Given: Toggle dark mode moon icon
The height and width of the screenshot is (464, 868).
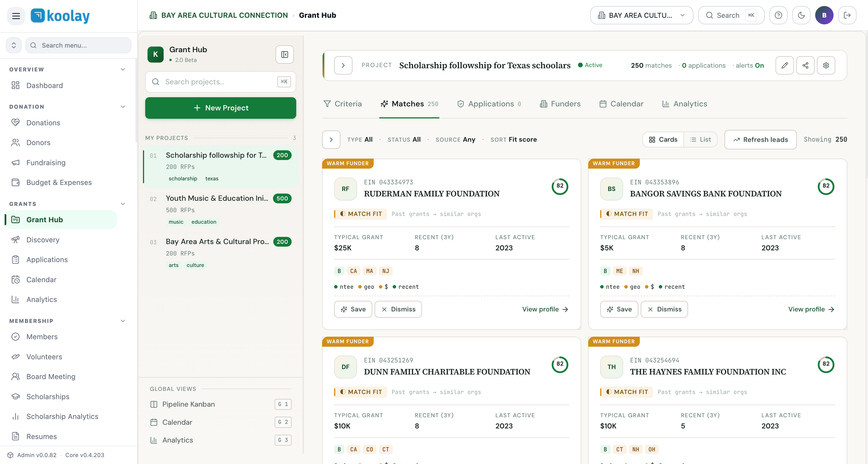Looking at the screenshot, I should click(x=801, y=15).
